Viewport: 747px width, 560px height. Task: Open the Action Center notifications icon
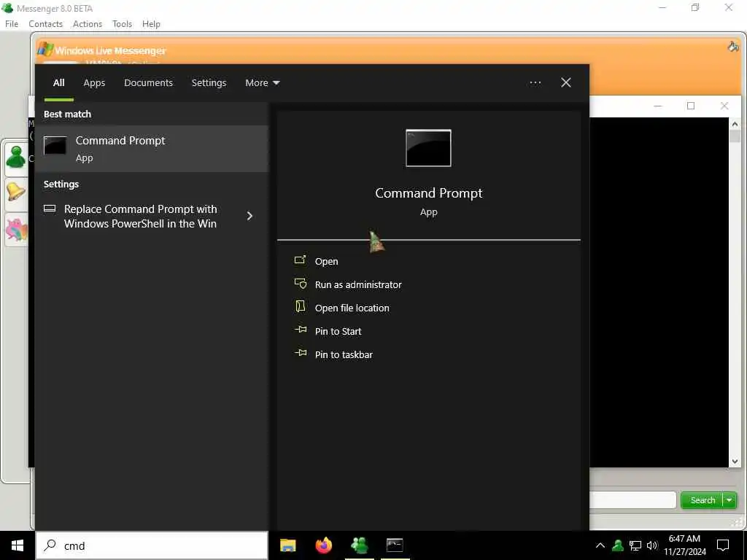[x=723, y=545]
